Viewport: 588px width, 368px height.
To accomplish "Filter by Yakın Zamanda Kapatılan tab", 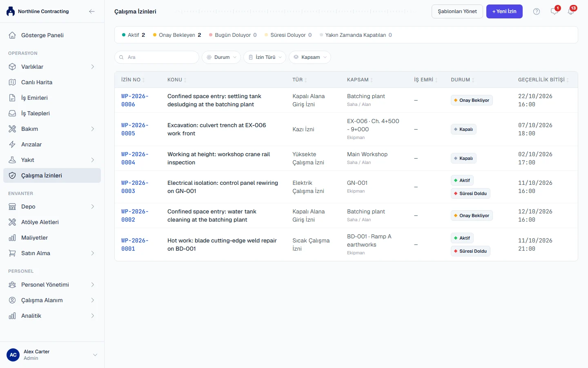I will pos(356,35).
